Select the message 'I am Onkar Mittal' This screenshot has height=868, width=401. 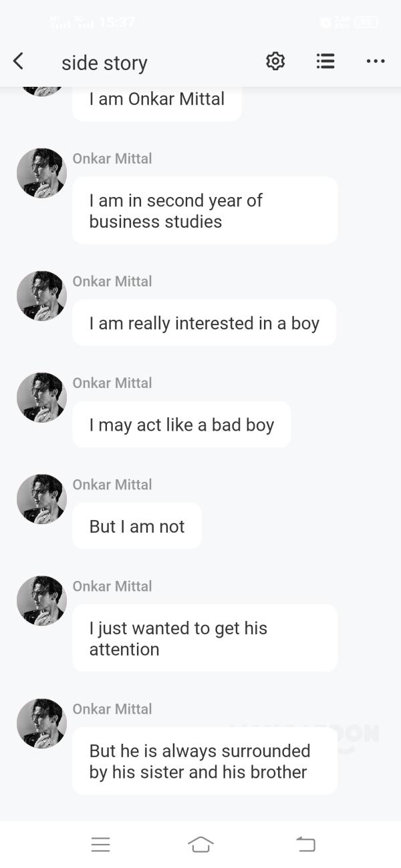point(156,99)
